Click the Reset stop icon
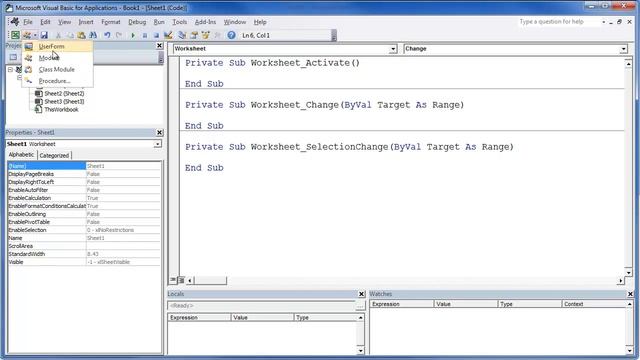The image size is (640, 360). click(156, 36)
